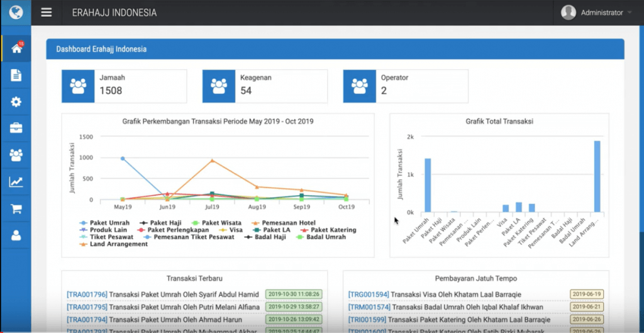Click the document file sidebar icon
Image resolution: width=644 pixels, height=333 pixels.
click(16, 76)
